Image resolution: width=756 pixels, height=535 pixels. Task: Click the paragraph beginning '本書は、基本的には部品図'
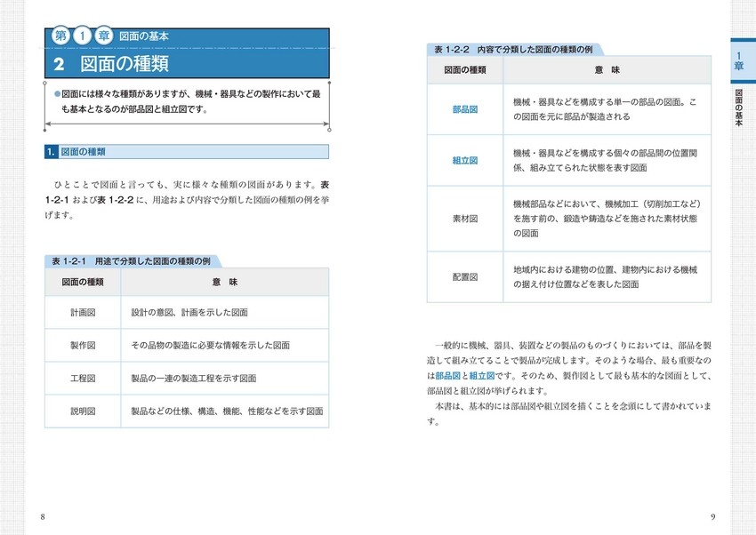tap(569, 413)
